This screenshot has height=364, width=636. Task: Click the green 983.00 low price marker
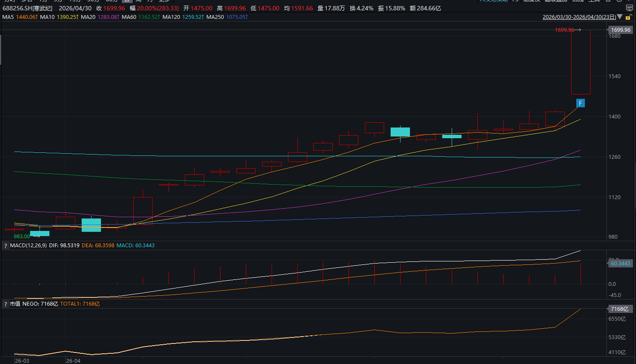pyautogui.click(x=21, y=237)
